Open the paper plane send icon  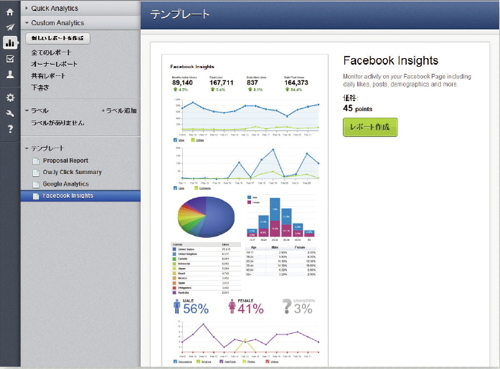coord(10,27)
